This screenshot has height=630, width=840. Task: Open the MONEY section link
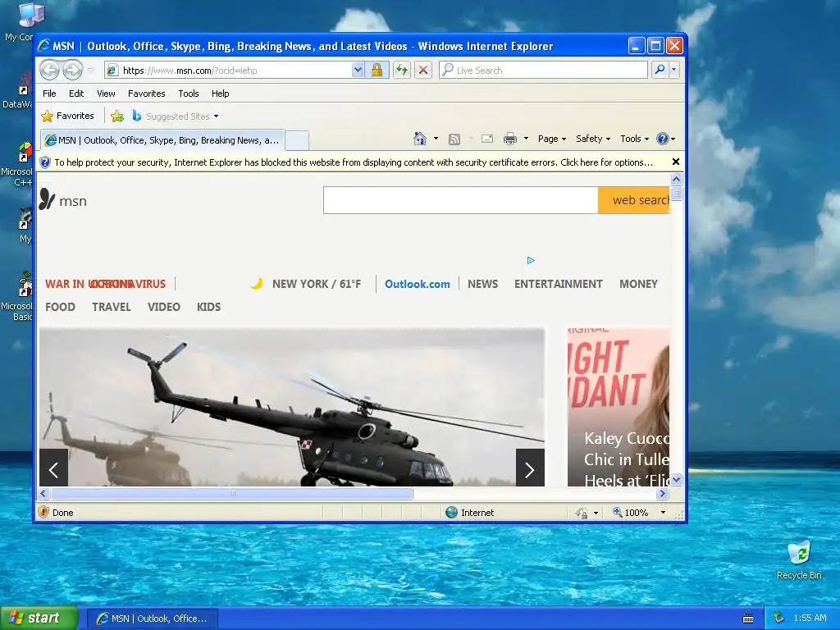[638, 284]
